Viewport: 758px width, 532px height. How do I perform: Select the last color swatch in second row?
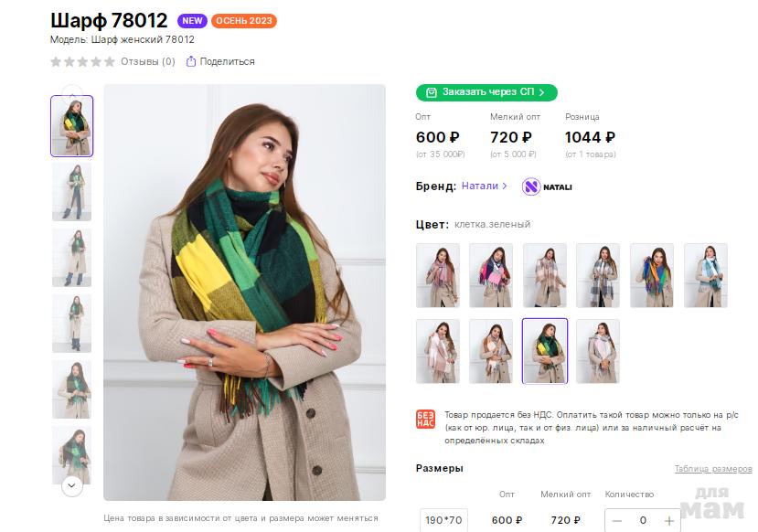point(598,351)
